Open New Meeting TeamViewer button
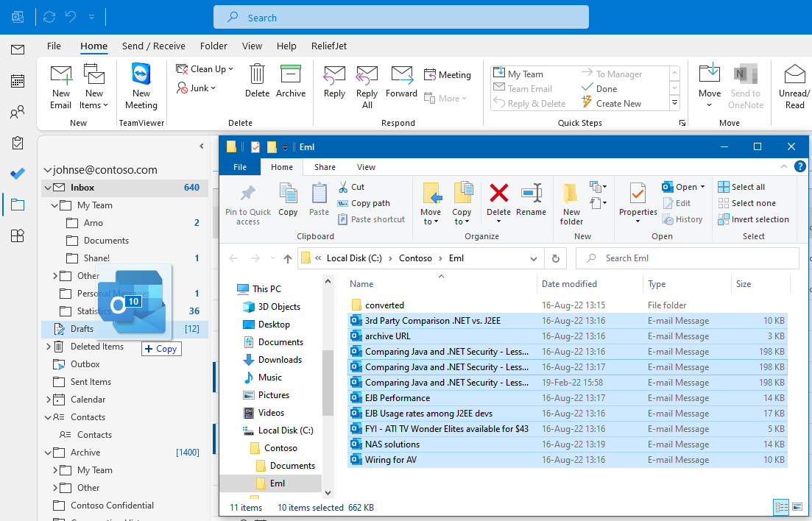812x521 pixels. coord(141,87)
